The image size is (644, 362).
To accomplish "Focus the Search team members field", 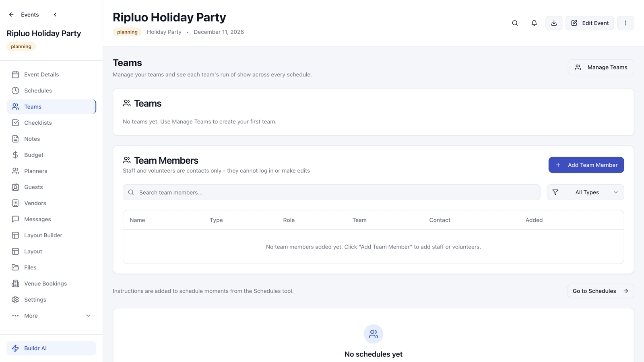I will click(332, 192).
